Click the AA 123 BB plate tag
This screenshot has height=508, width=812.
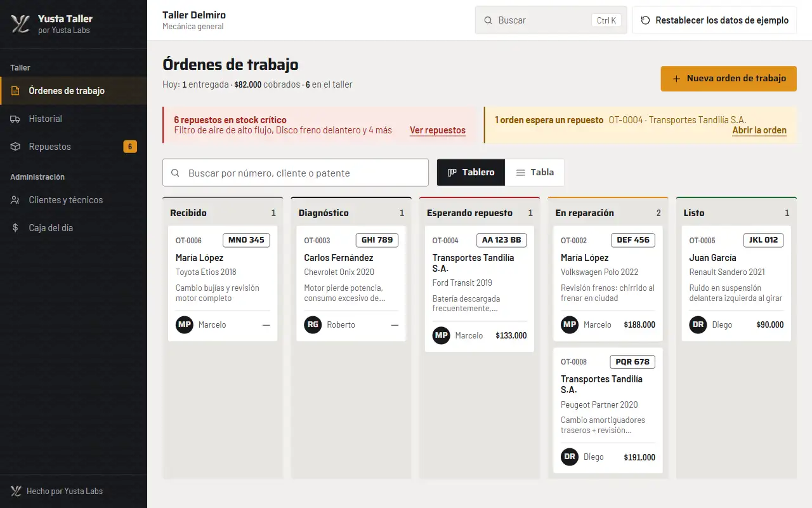[x=502, y=240]
